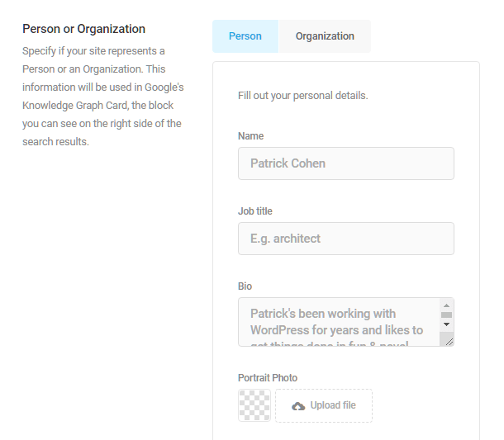
Task: Click the Bio scrollbar thumb
Action: coord(446,315)
